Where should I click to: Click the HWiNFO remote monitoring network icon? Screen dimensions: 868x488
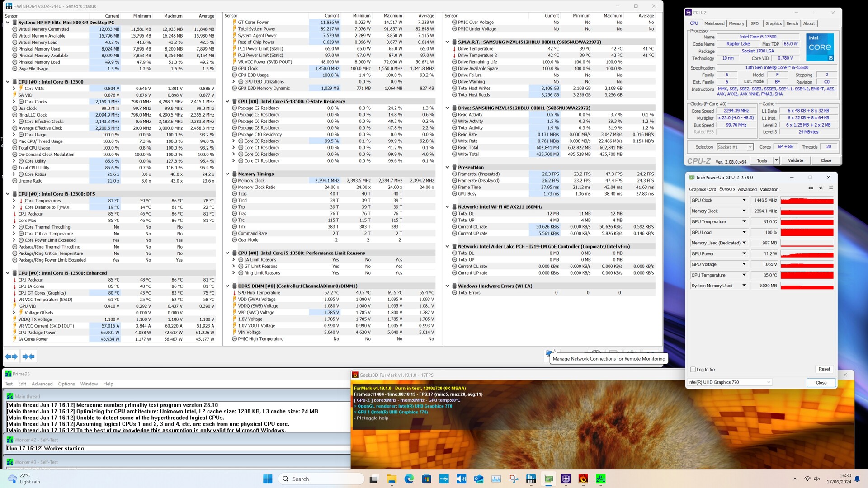[x=549, y=353]
